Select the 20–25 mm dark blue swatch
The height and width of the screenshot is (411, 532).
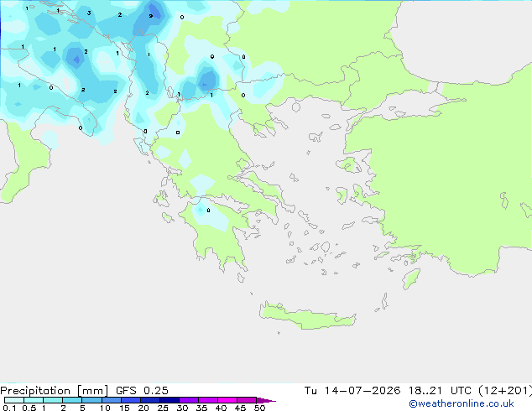(150, 400)
